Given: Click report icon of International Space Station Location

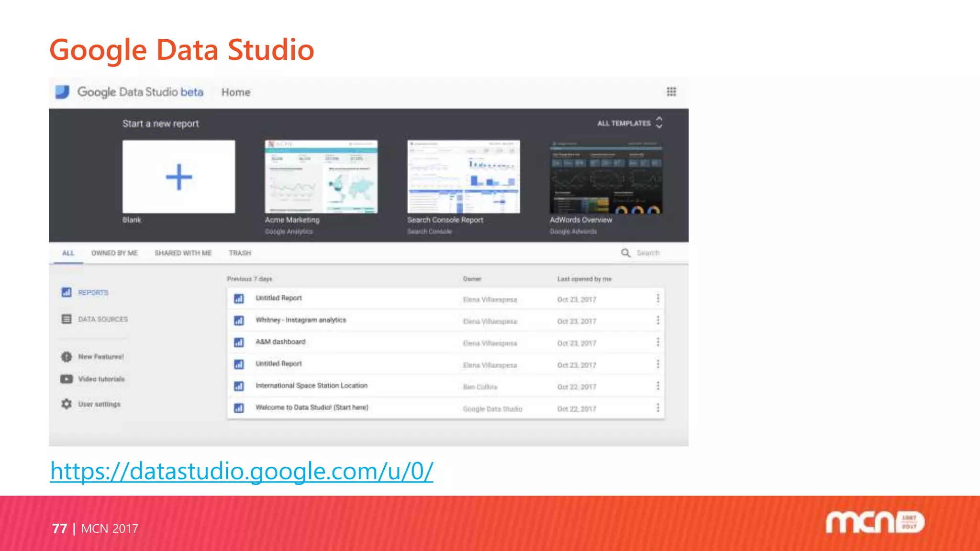Looking at the screenshot, I should pyautogui.click(x=239, y=386).
